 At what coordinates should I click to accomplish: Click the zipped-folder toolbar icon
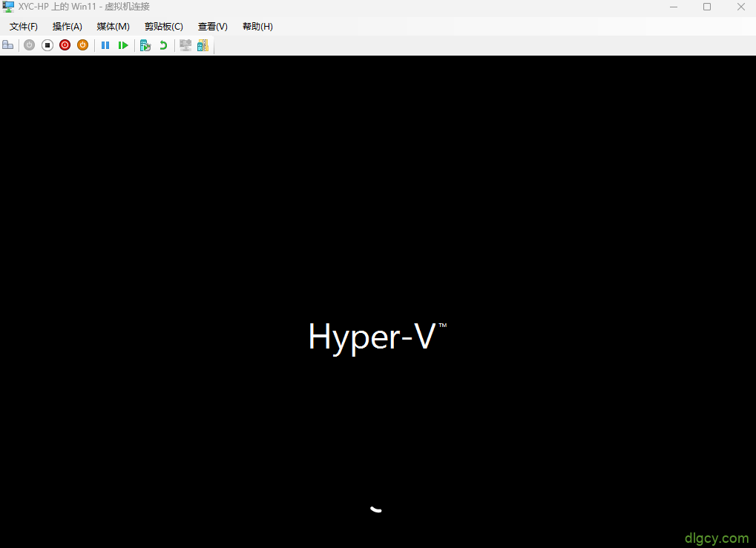(x=203, y=45)
